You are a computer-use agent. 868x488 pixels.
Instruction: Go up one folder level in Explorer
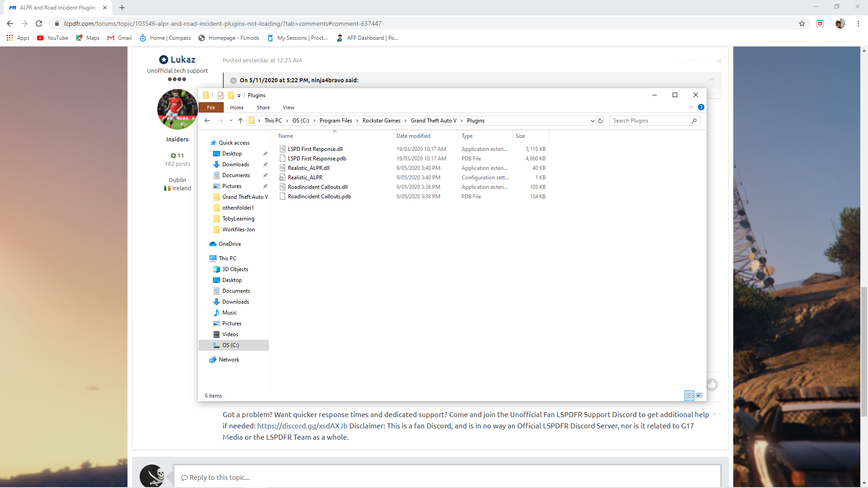coord(241,121)
